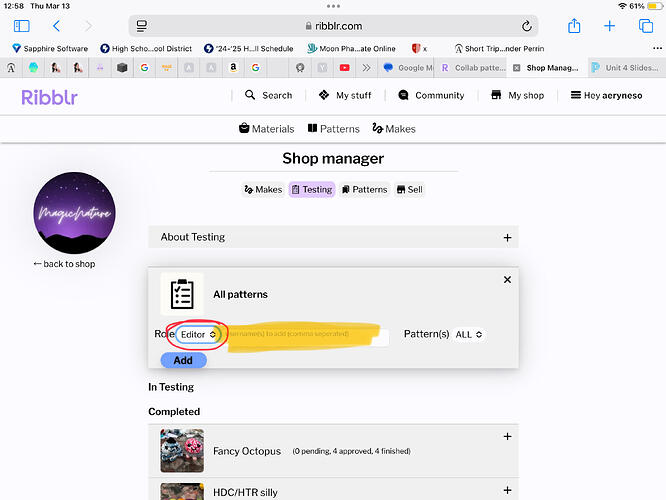Open My stuff menu

click(345, 95)
